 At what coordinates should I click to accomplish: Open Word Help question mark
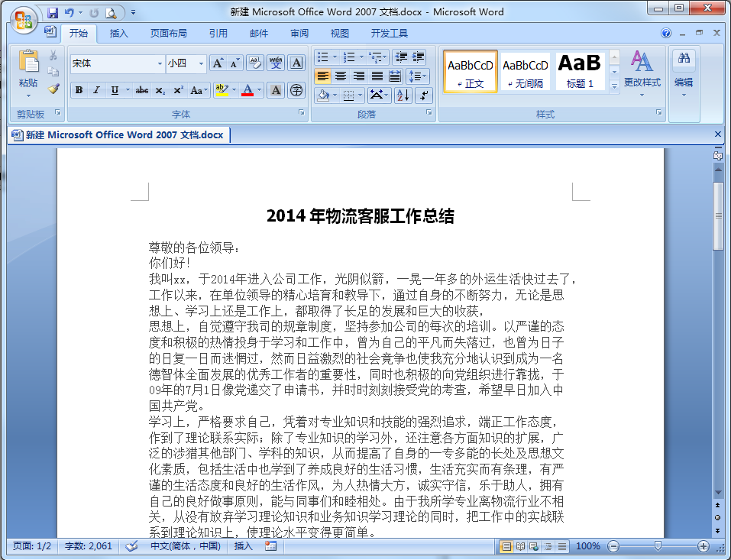click(666, 33)
